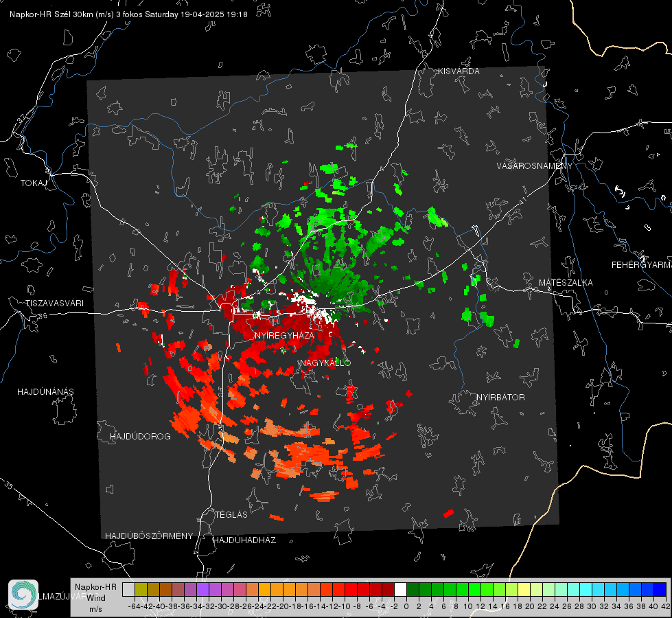This screenshot has height=618, width=672.
Task: Select the light gray swatch at legend's left end
Action: point(128,589)
